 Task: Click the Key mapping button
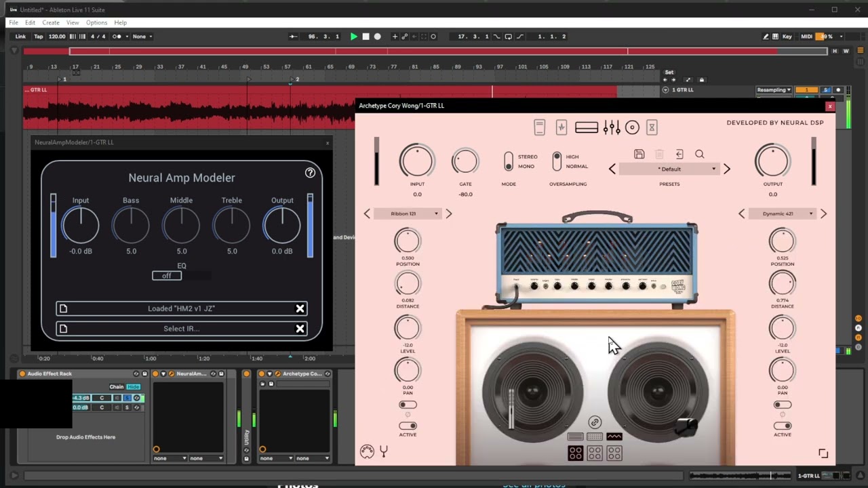[787, 37]
